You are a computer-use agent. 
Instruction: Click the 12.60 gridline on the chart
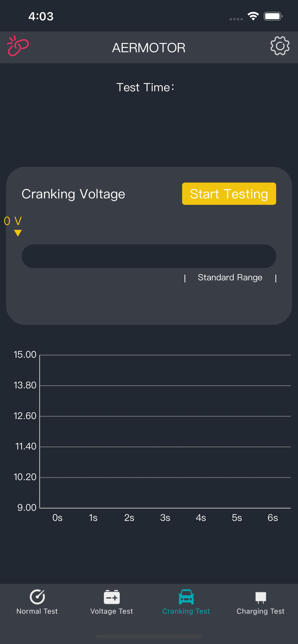[165, 416]
